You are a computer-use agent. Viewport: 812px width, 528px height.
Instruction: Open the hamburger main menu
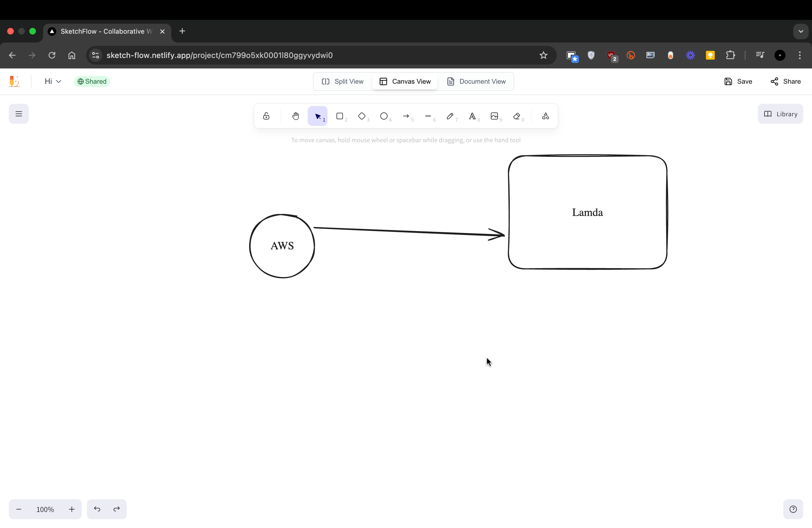click(x=19, y=114)
